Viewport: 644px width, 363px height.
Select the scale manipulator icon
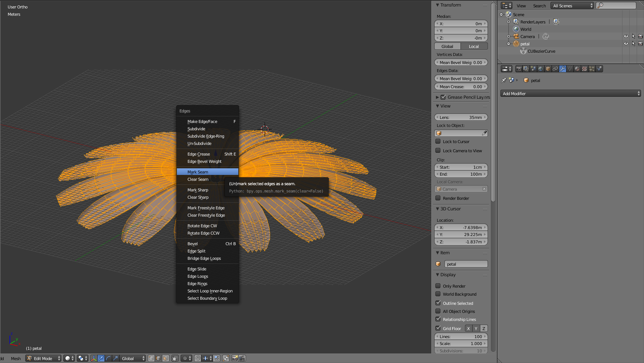(115, 358)
